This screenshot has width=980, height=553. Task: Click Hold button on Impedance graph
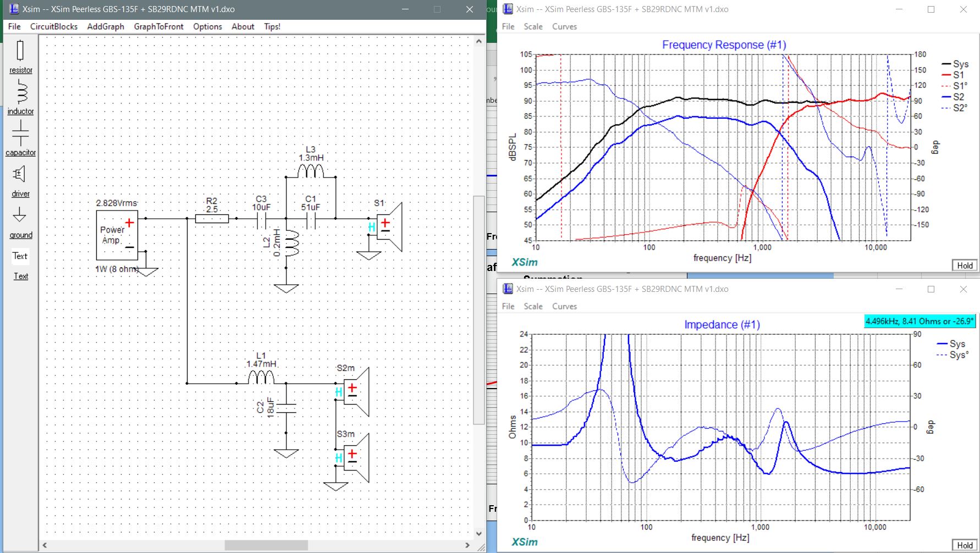pos(965,545)
